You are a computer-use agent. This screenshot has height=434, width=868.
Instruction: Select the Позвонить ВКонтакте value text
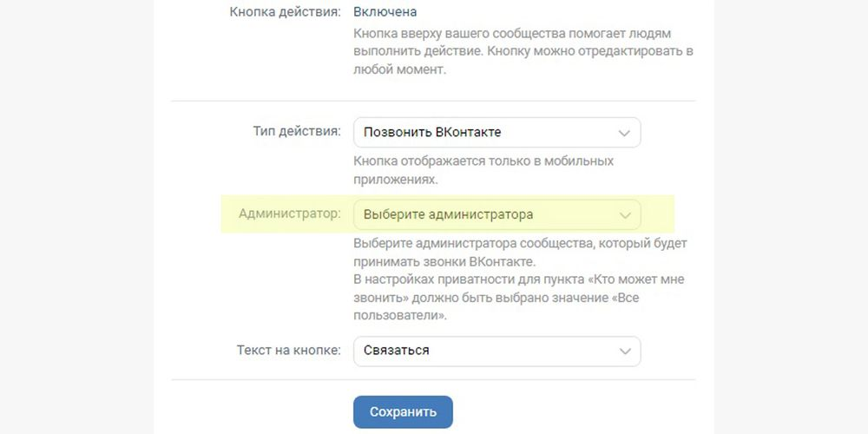[x=432, y=132]
